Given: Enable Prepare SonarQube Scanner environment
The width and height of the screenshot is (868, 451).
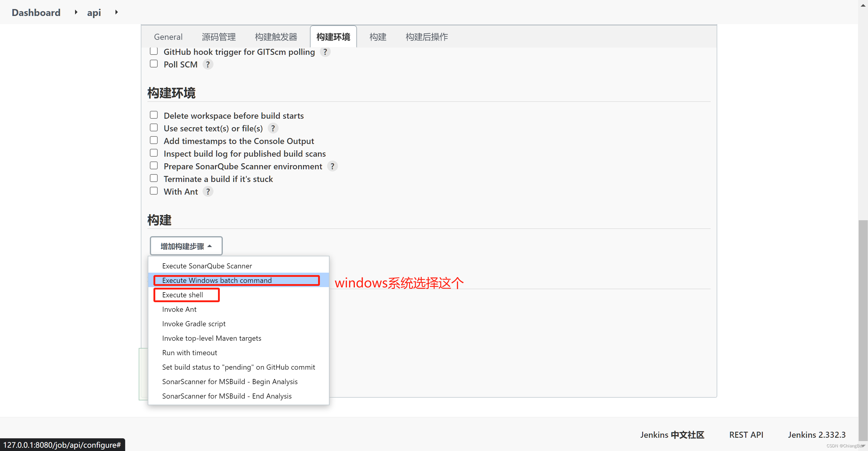Looking at the screenshot, I should click(154, 166).
